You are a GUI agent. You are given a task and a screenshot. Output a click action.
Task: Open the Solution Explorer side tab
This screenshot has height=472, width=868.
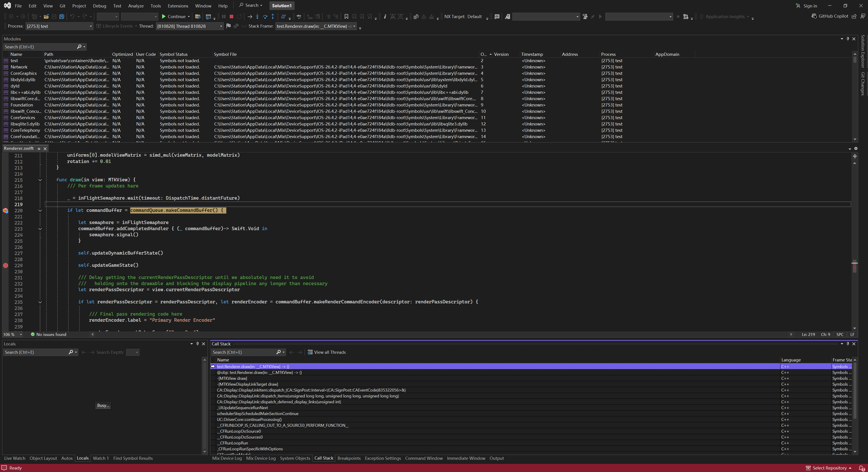[863, 51]
